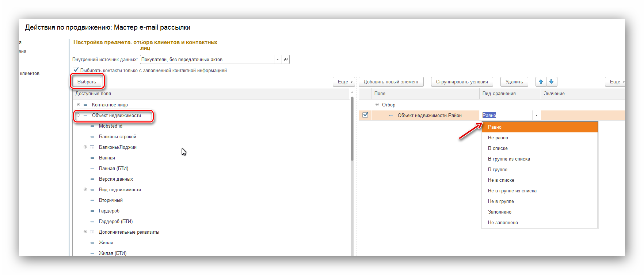
Task: Click the Значение column header
Action: coord(583,94)
